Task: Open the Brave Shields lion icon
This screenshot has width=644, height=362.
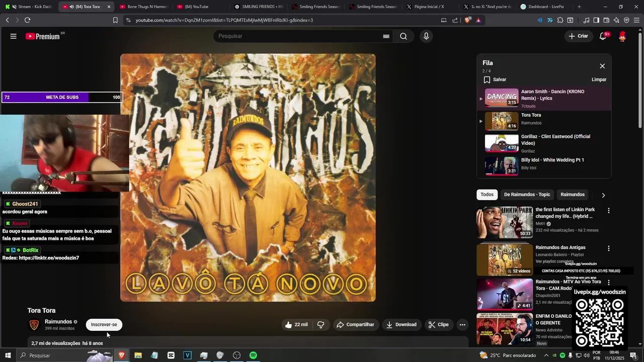Action: point(467,20)
